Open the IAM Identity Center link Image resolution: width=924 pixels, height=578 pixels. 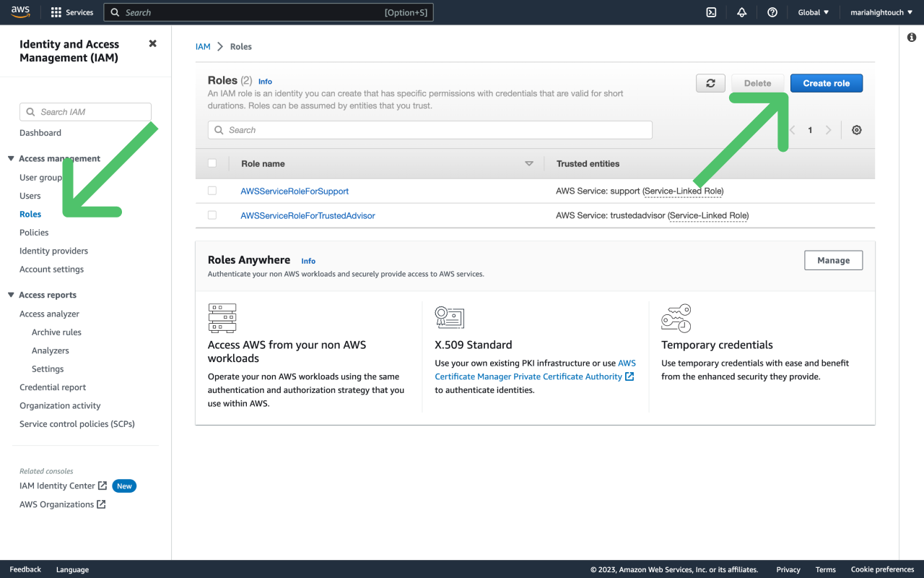[x=57, y=486]
